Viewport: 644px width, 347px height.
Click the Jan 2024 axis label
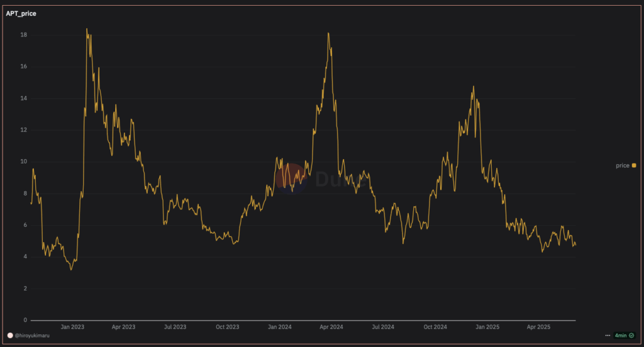point(280,327)
